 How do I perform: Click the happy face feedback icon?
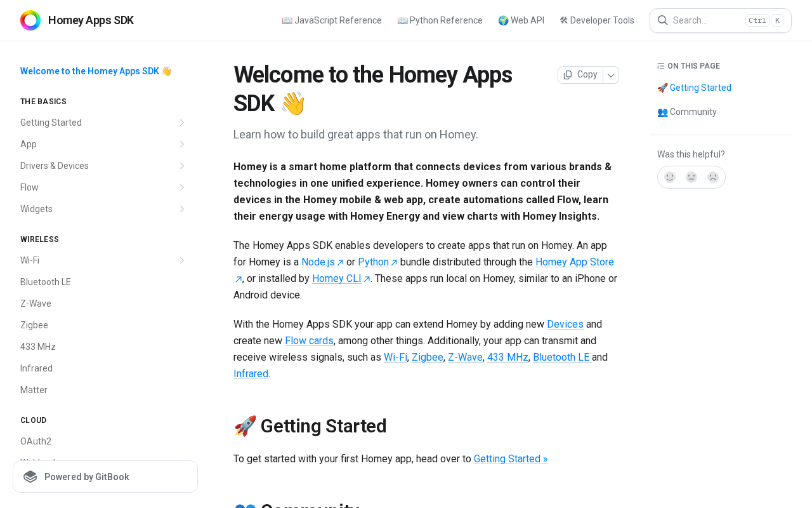(670, 177)
